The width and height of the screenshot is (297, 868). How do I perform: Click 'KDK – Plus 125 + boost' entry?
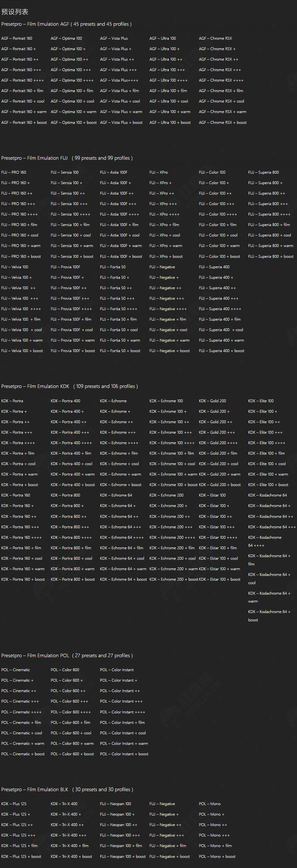(x=21, y=856)
